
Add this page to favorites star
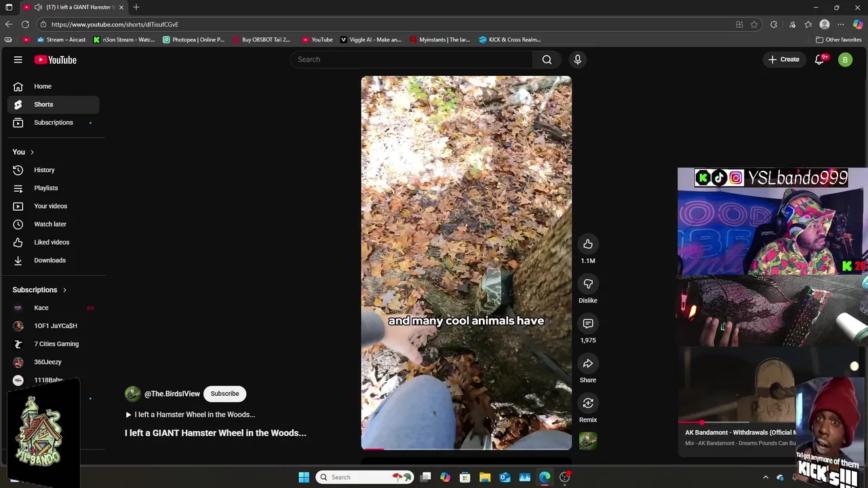pyautogui.click(x=754, y=24)
